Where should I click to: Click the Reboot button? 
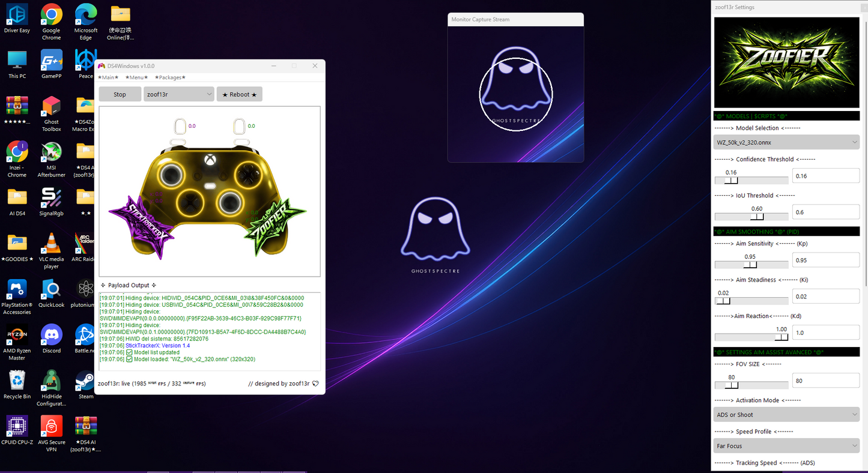coord(239,94)
